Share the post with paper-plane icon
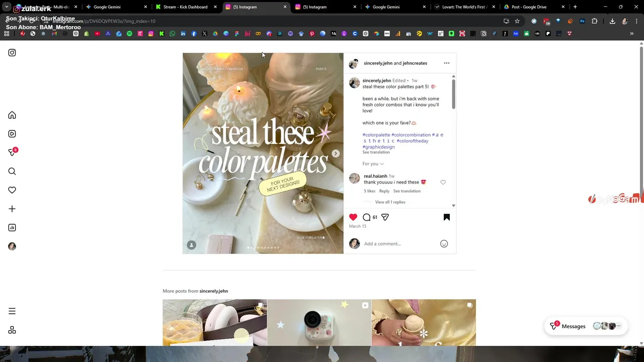Screen dimensions: 644x362 pyautogui.click(x=385, y=217)
